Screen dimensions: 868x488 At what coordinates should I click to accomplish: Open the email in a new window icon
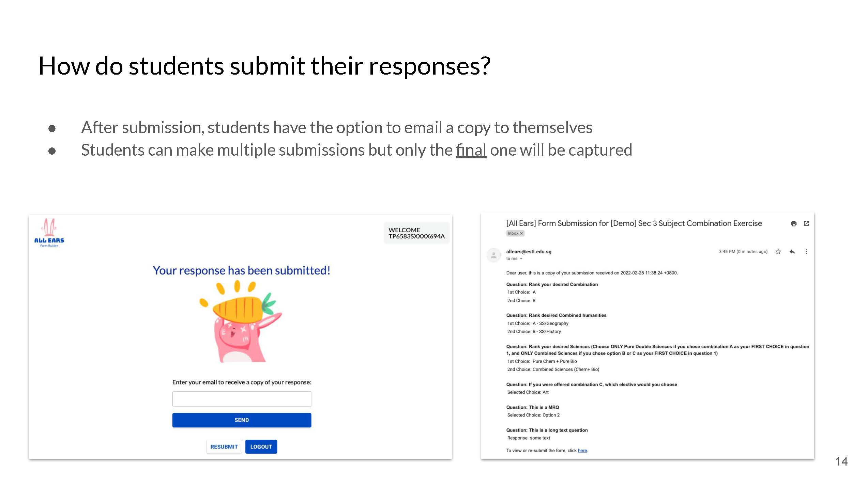click(806, 223)
